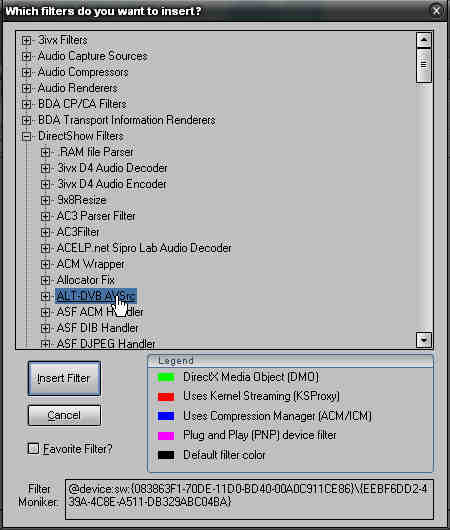
Task: Click the scroll up arrow
Action: [424, 40]
